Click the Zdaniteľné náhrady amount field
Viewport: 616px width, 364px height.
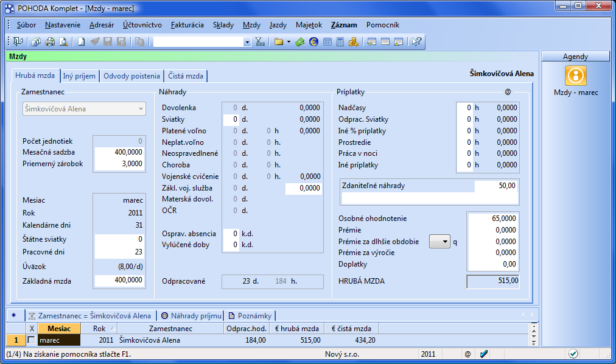496,186
